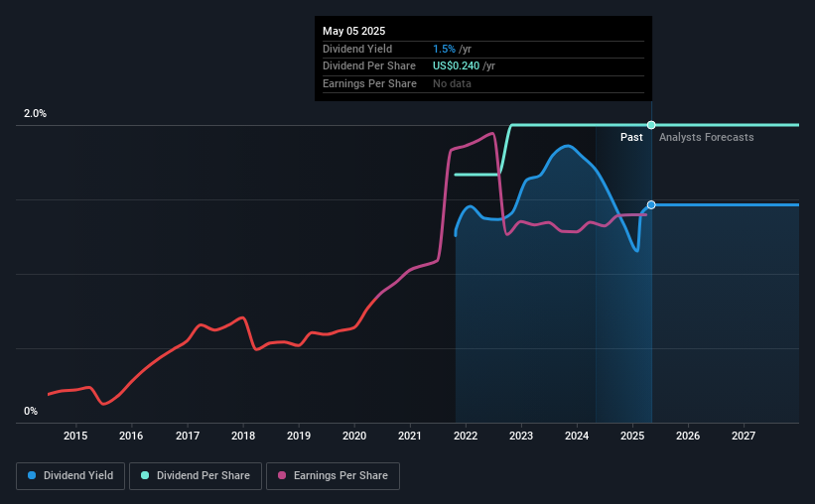Click the tooltip 'Earnings Per Share' row label
The height and width of the screenshot is (504, 815).
click(369, 83)
